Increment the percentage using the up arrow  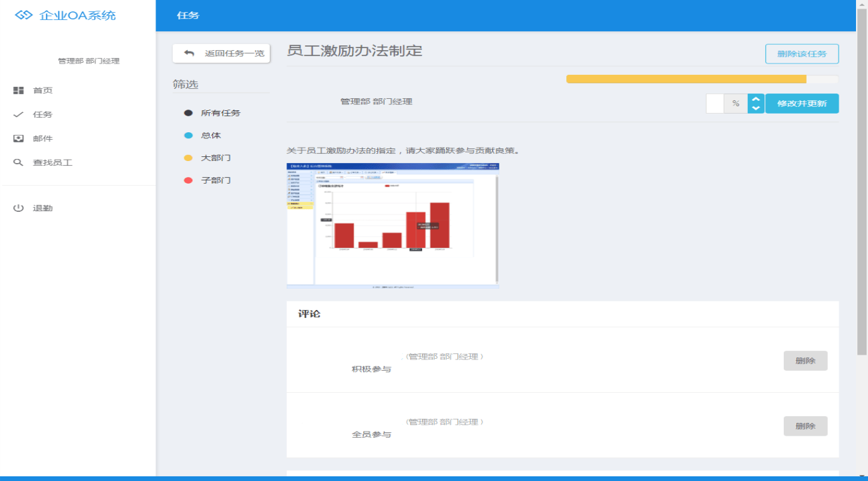[754, 98]
